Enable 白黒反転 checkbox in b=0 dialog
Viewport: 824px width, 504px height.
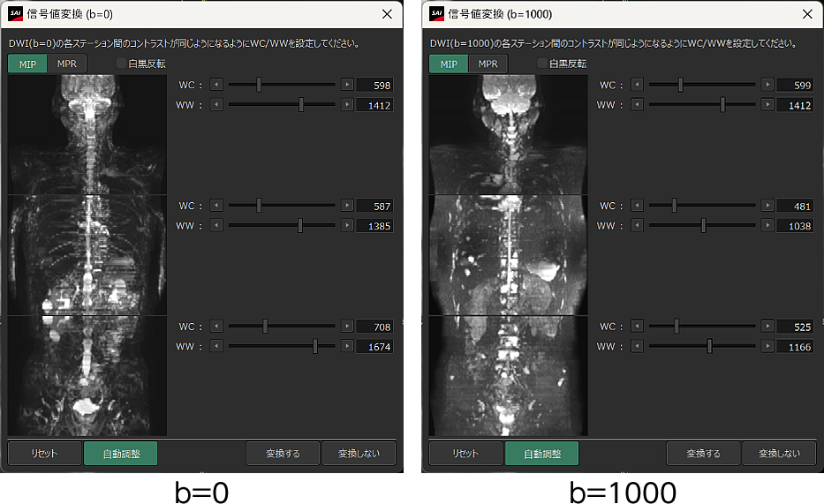[123, 64]
